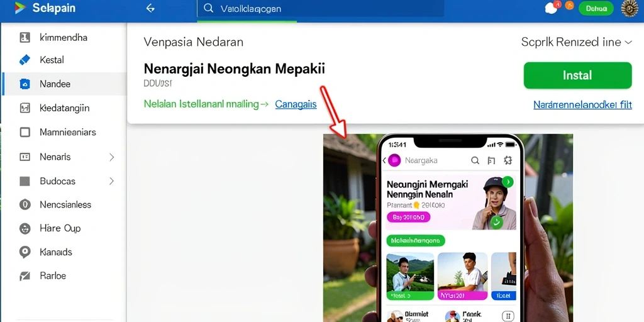Tap the green check circle on banner
The height and width of the screenshot is (322, 644).
[497, 223]
